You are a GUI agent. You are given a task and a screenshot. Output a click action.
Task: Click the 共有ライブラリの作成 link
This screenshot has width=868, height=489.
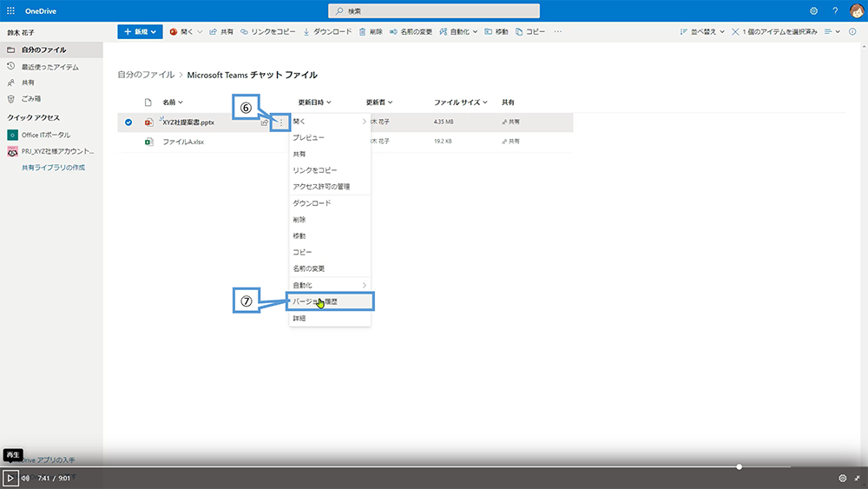[53, 167]
